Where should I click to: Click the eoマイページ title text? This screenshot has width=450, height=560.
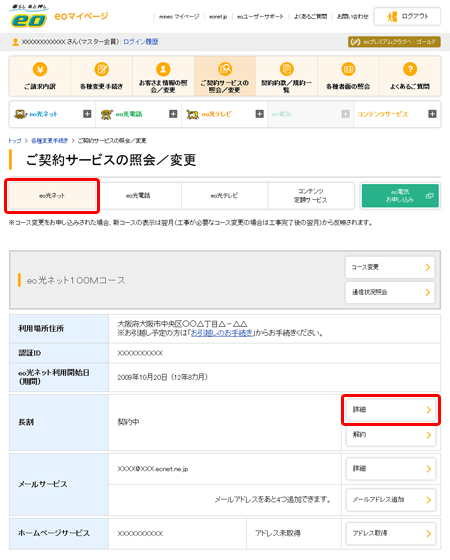pyautogui.click(x=81, y=16)
